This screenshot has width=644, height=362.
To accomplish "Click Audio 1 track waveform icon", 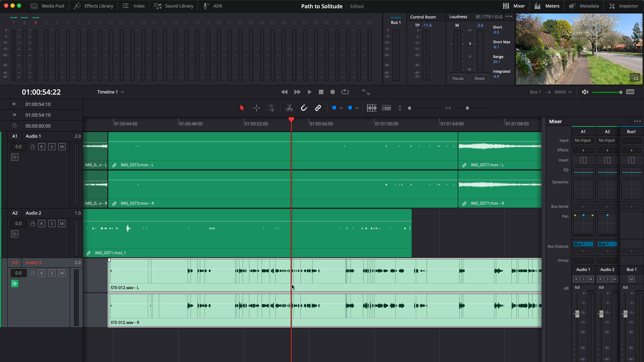I will [15, 157].
